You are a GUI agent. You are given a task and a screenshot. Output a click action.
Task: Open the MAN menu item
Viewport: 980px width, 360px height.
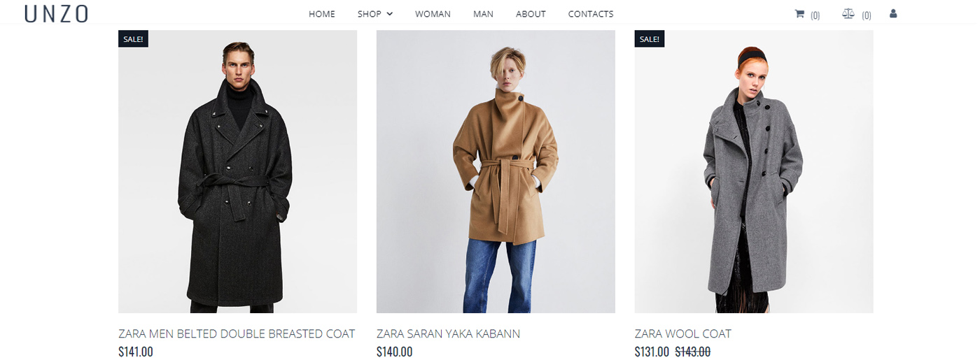coord(483,14)
